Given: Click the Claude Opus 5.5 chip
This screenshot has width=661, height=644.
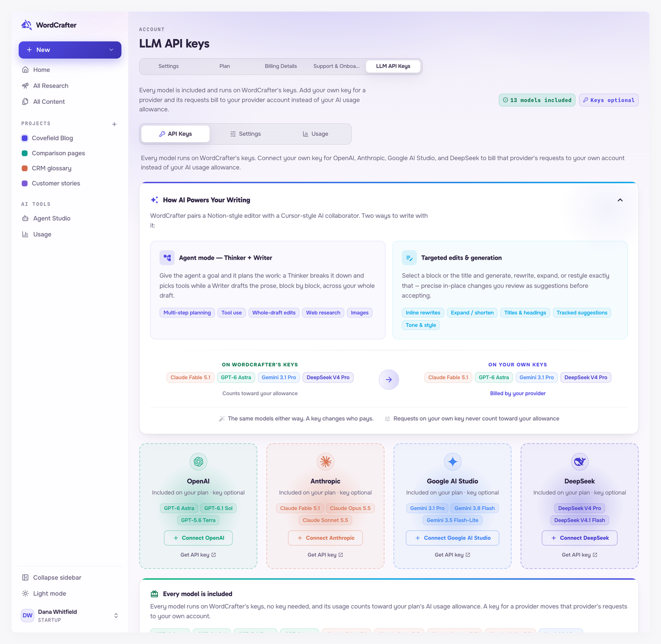Looking at the screenshot, I should pos(350,508).
